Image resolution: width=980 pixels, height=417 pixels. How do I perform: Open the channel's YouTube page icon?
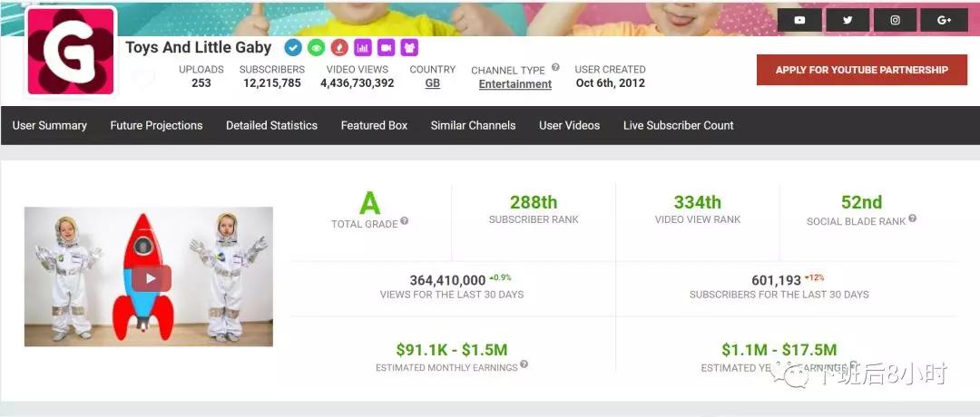pos(799,20)
